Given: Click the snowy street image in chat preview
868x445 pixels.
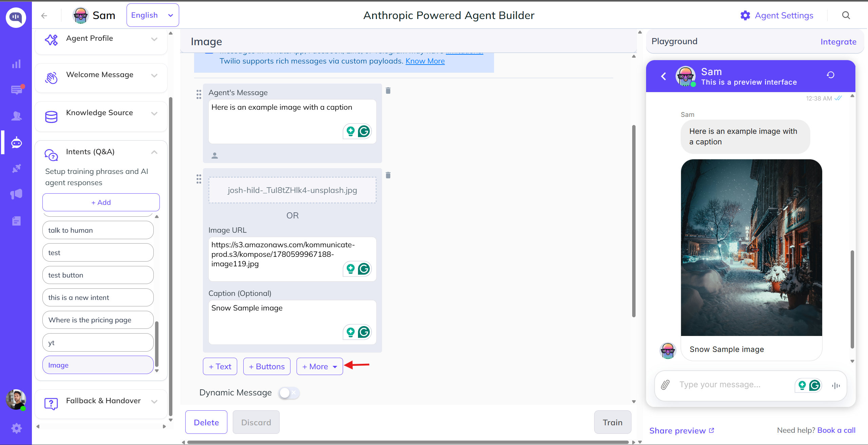Looking at the screenshot, I should [751, 248].
